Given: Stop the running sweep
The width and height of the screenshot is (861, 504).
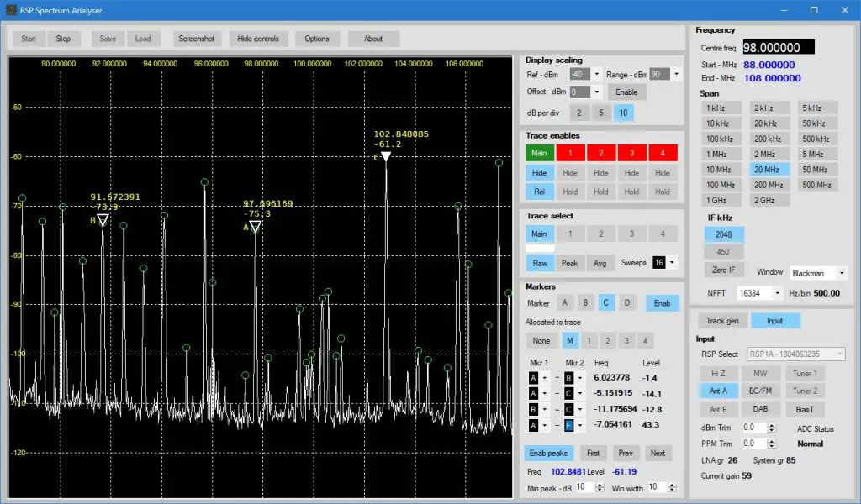Looking at the screenshot, I should 64,38.
